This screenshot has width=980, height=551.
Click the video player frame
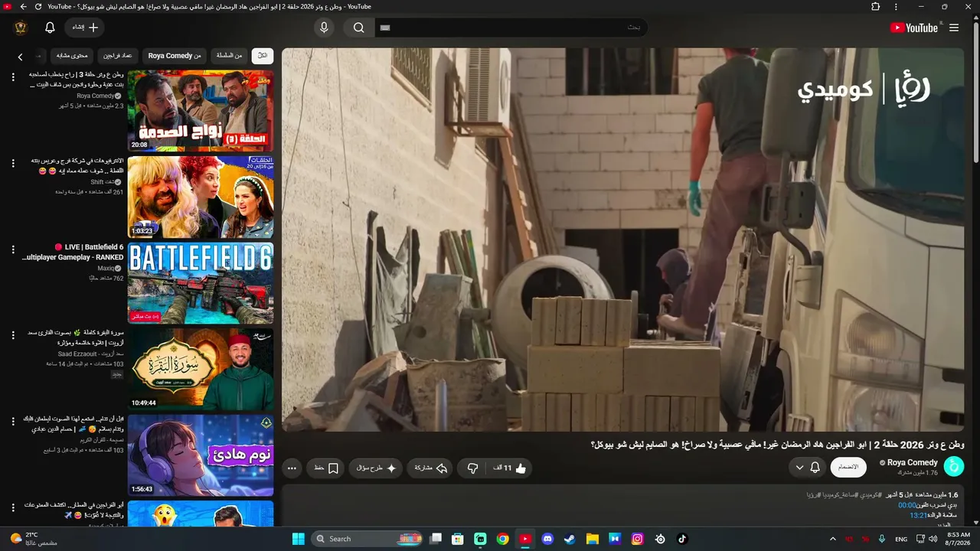[622, 240]
